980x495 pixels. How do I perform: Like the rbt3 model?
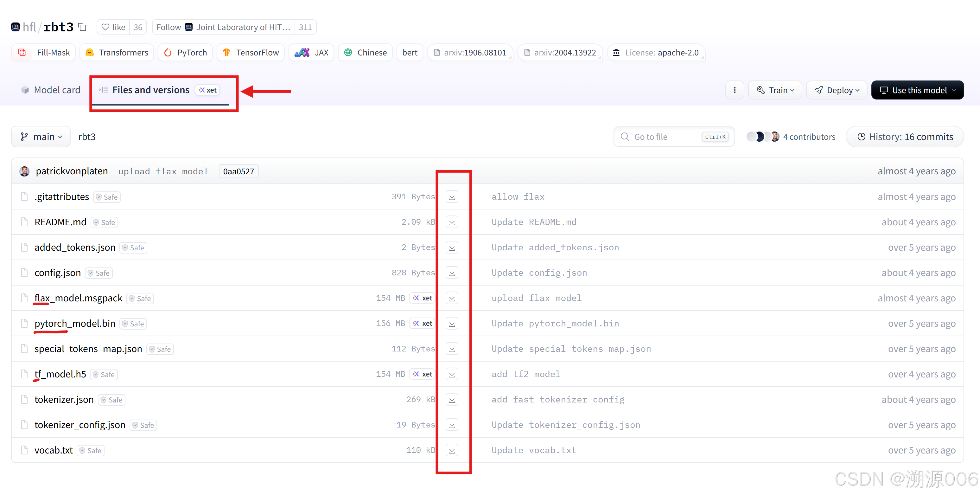(113, 27)
